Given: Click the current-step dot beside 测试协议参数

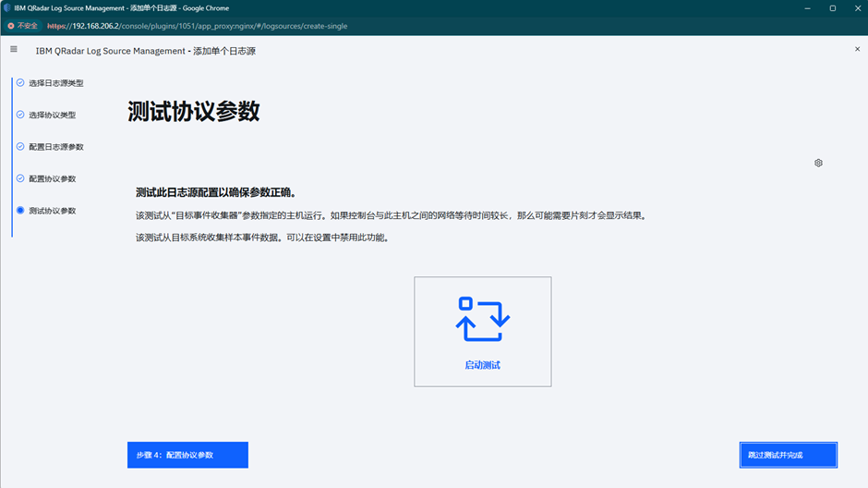Looking at the screenshot, I should click(20, 211).
